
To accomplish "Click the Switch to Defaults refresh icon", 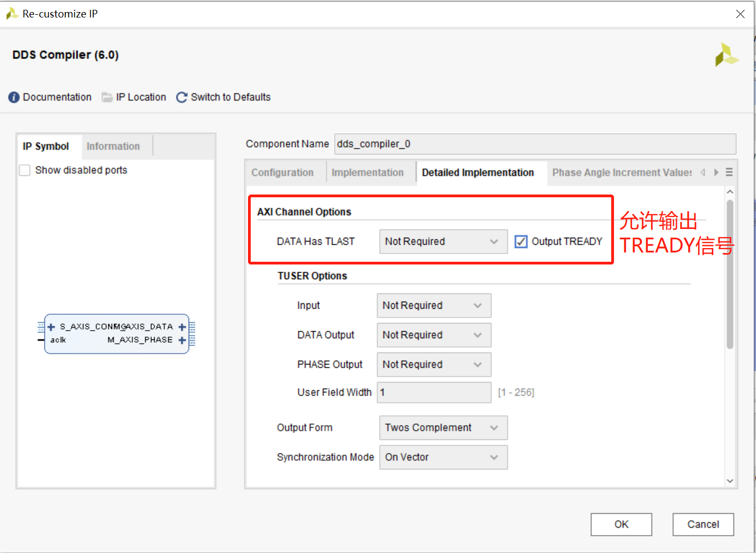I will pos(182,97).
